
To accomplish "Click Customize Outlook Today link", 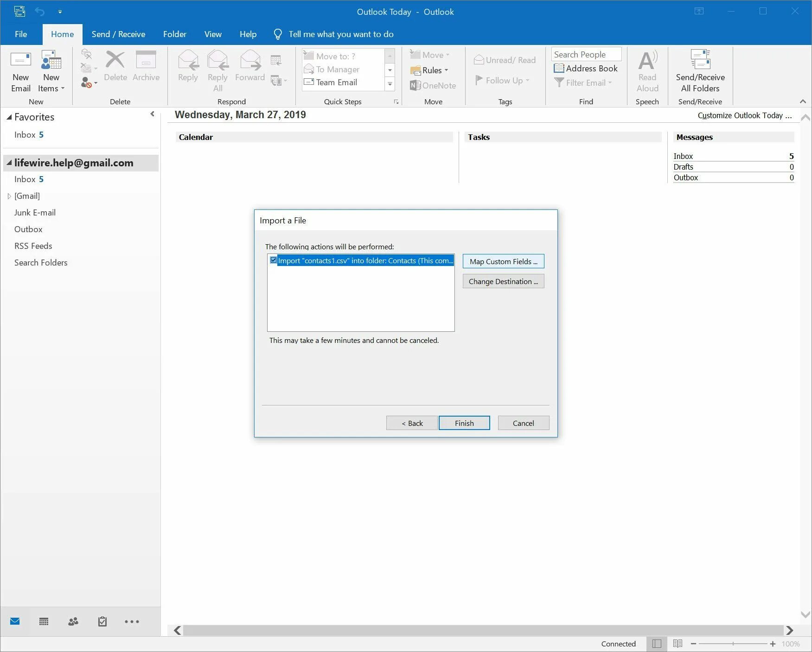I will tap(745, 115).
